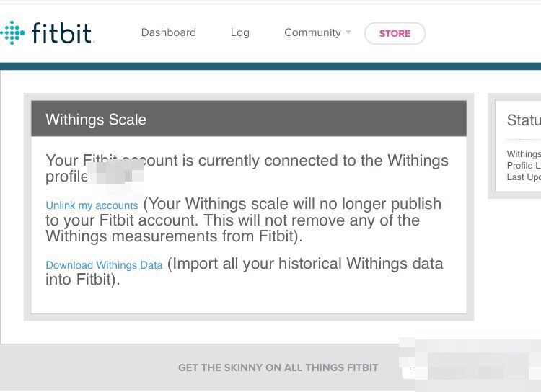Expand the Community dropdown arrow
Image resolution: width=541 pixels, height=392 pixels.
pos(348,32)
